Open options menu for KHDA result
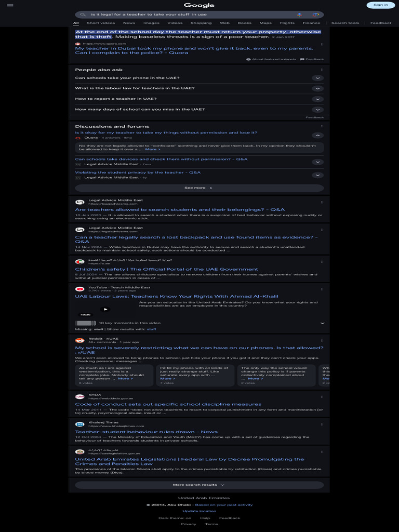 point(322,397)
